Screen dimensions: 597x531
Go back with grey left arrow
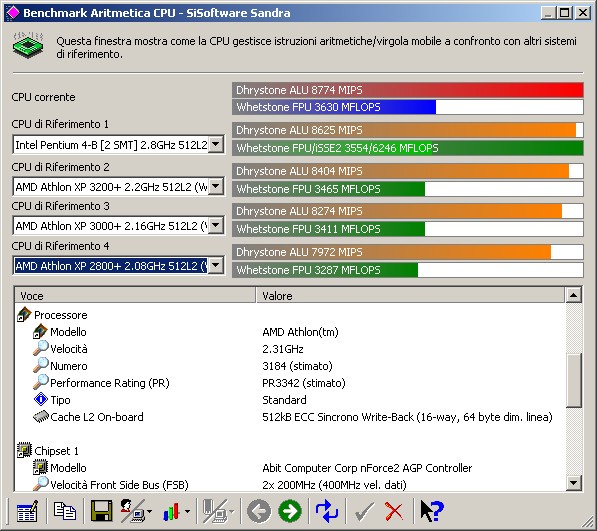[x=259, y=511]
